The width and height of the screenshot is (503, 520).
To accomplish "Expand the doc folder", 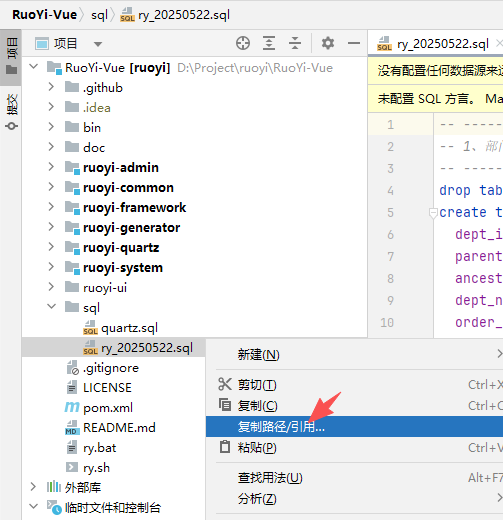I will point(51,147).
